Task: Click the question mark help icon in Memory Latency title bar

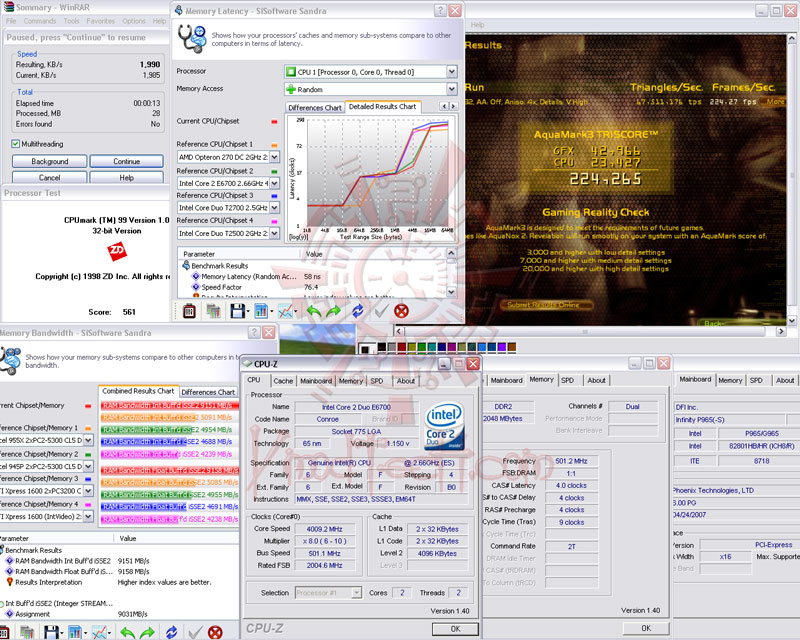Action: [440, 11]
